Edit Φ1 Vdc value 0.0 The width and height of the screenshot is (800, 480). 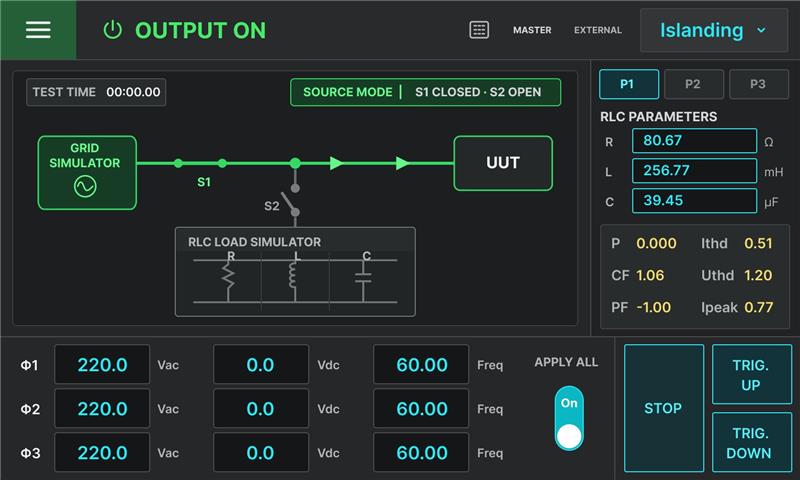261,365
